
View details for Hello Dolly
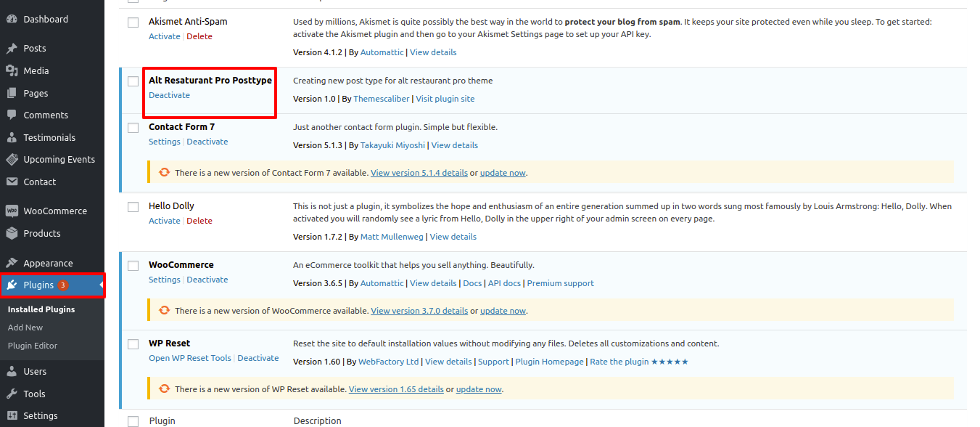(x=453, y=237)
